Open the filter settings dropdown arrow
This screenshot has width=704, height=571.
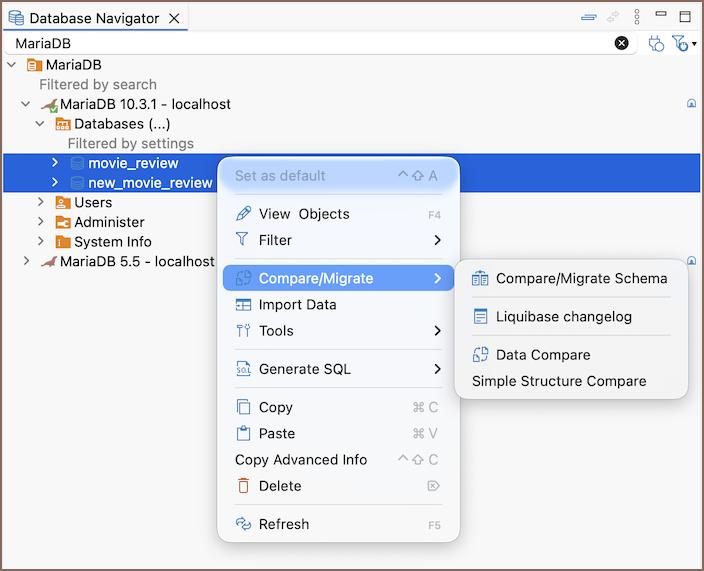coord(694,44)
